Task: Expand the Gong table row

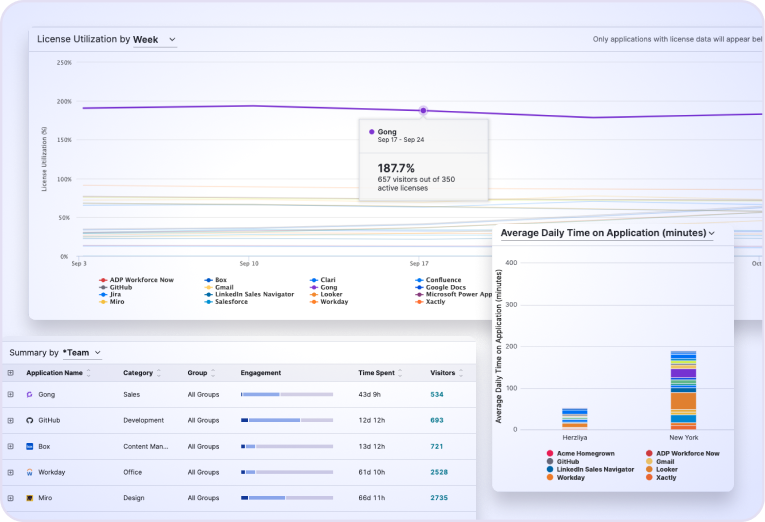Action: 10,394
